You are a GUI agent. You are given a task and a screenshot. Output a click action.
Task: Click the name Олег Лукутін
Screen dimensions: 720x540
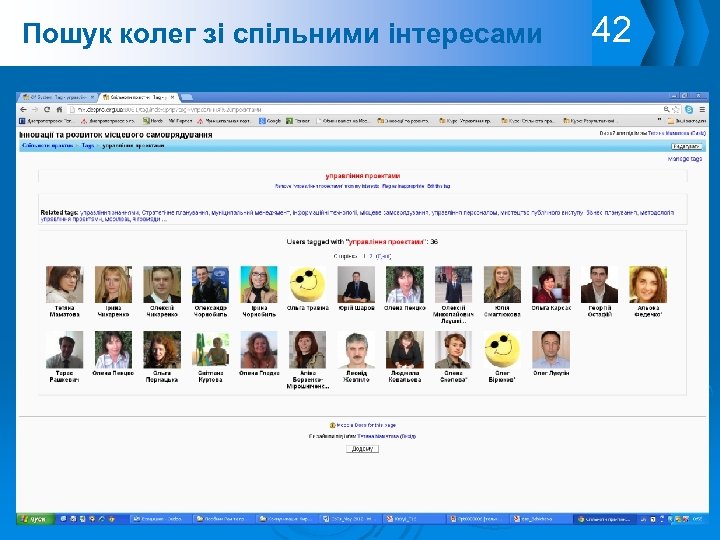tap(551, 373)
